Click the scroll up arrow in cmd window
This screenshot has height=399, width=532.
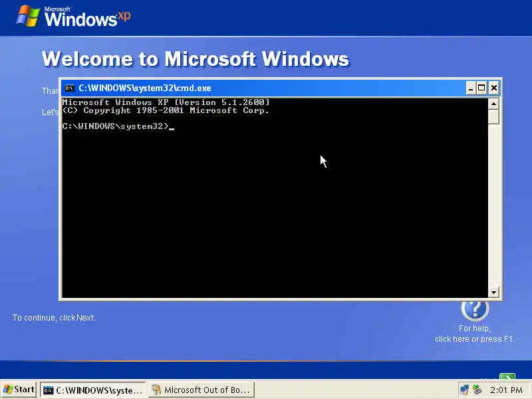click(493, 104)
